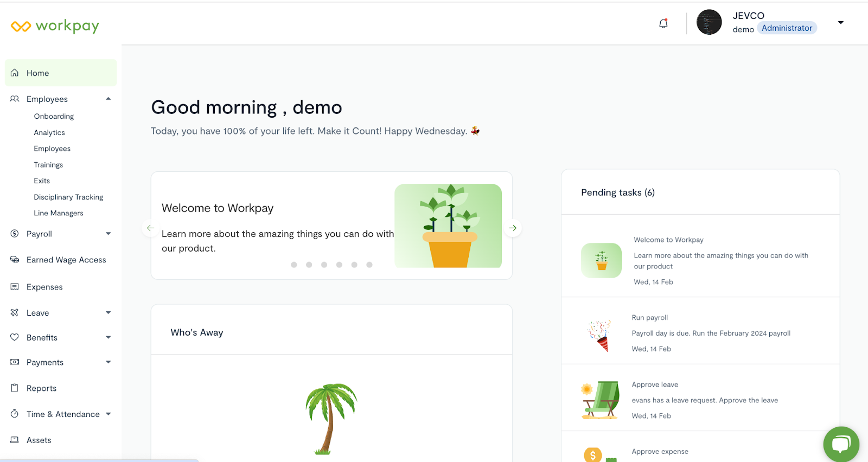Select second carousel dot
868x462 pixels.
[309, 265]
